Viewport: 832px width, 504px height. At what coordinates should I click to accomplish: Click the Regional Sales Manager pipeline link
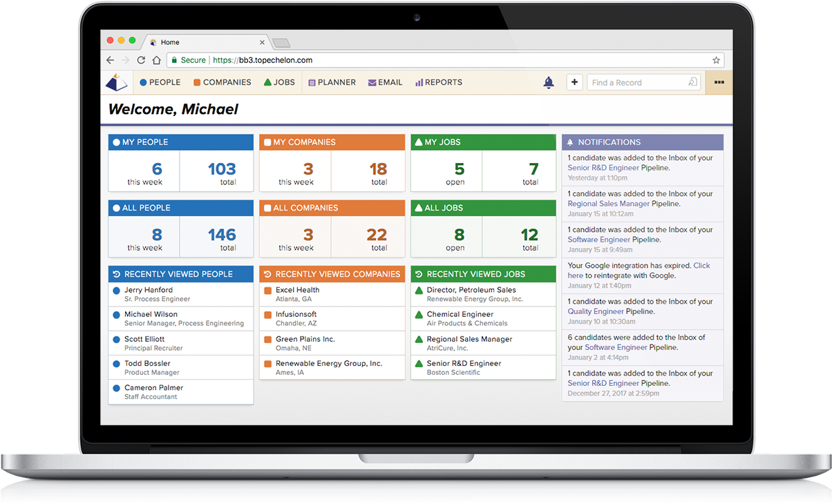(x=608, y=204)
